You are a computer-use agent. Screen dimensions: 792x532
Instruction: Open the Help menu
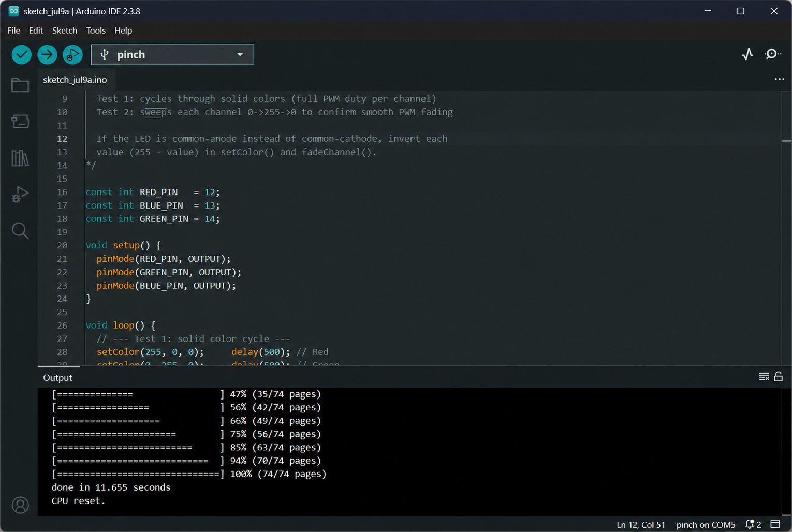coord(123,31)
